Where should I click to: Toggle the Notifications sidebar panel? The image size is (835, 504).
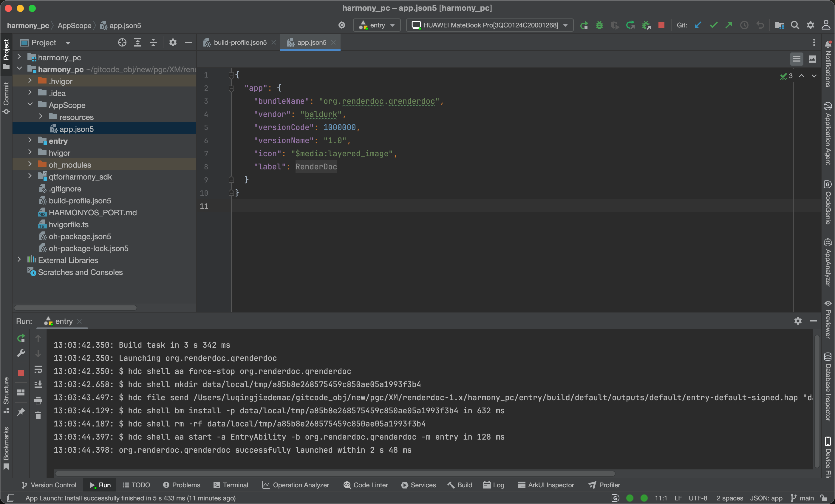pyautogui.click(x=828, y=64)
